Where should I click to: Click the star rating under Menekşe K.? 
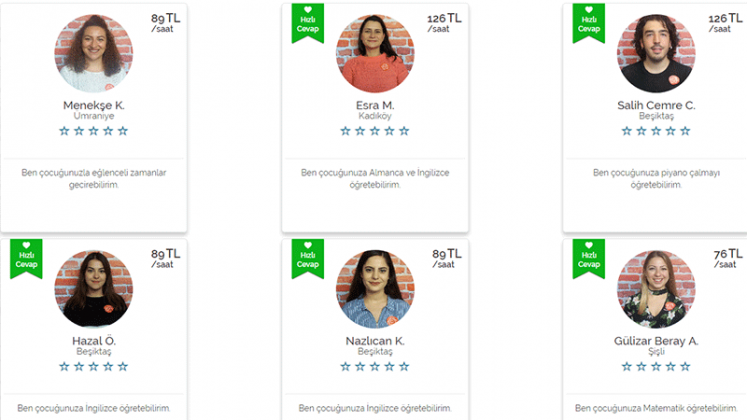(x=93, y=131)
